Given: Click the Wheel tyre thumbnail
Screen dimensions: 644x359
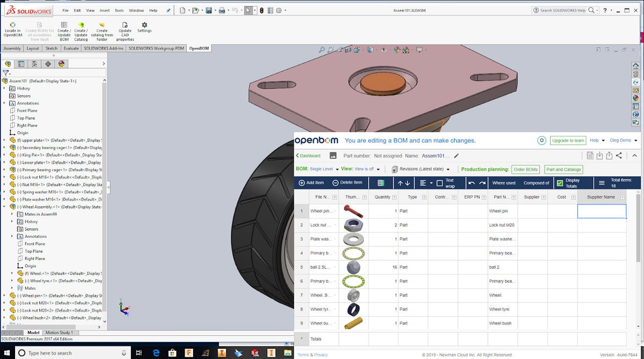Looking at the screenshot, I should (353, 309).
